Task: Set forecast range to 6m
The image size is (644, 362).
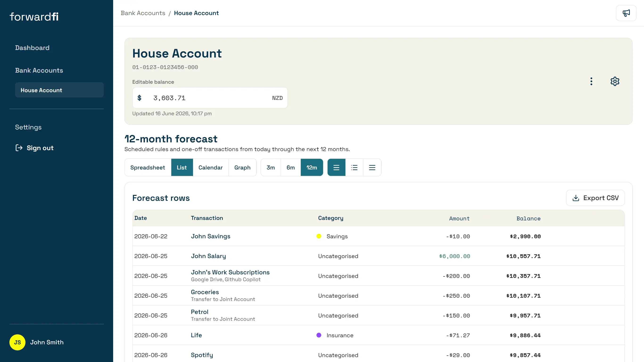Action: (x=290, y=168)
